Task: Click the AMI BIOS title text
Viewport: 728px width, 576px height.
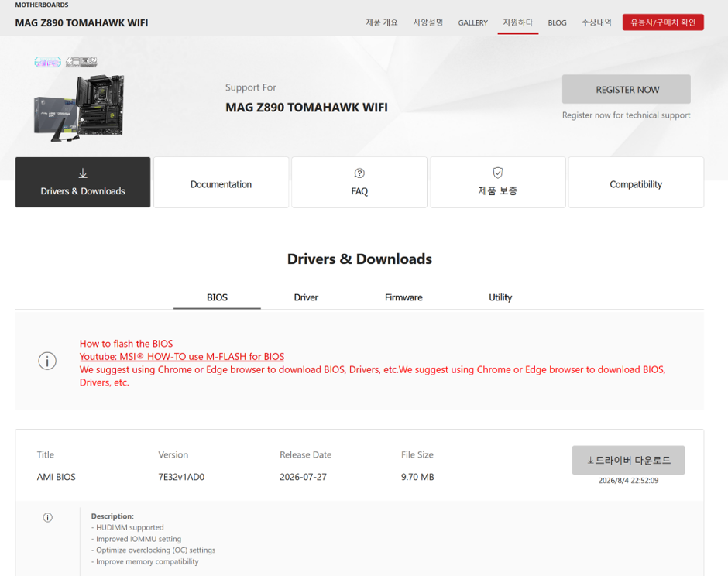Action: point(57,477)
